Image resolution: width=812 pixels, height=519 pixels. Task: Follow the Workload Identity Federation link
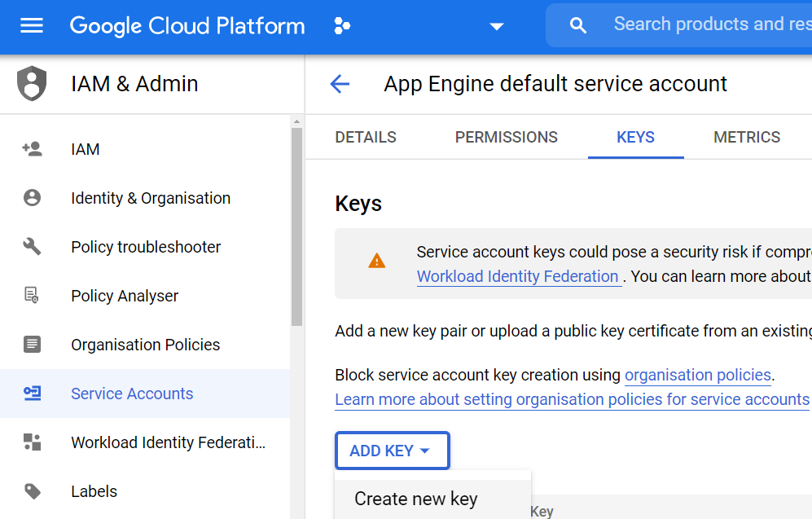pos(518,276)
